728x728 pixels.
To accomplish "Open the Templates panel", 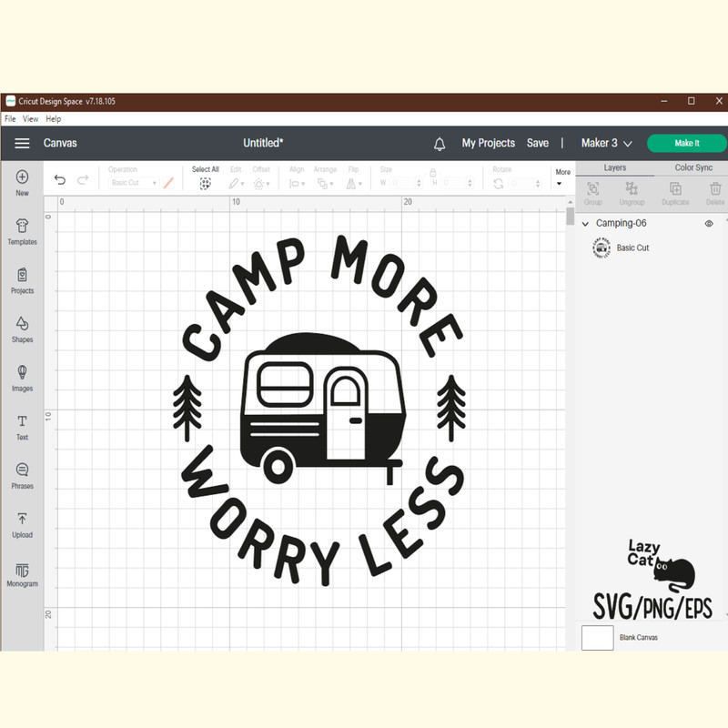I will pos(22,227).
